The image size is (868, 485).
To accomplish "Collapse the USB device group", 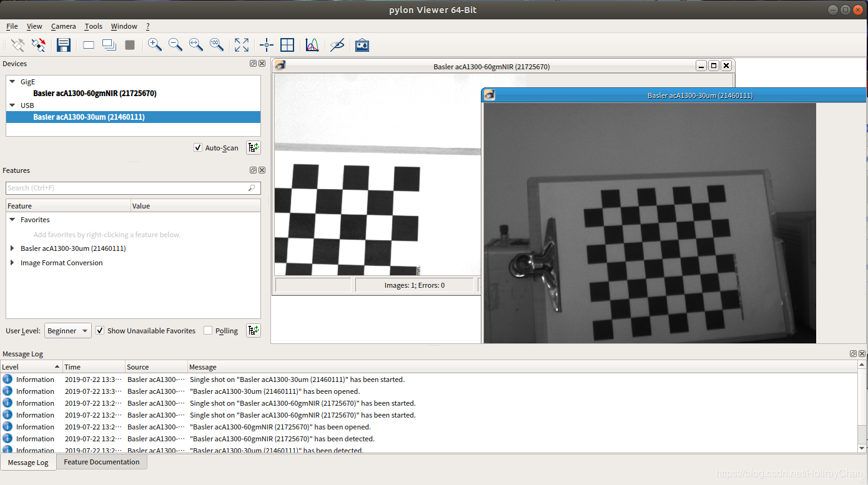I will (12, 105).
